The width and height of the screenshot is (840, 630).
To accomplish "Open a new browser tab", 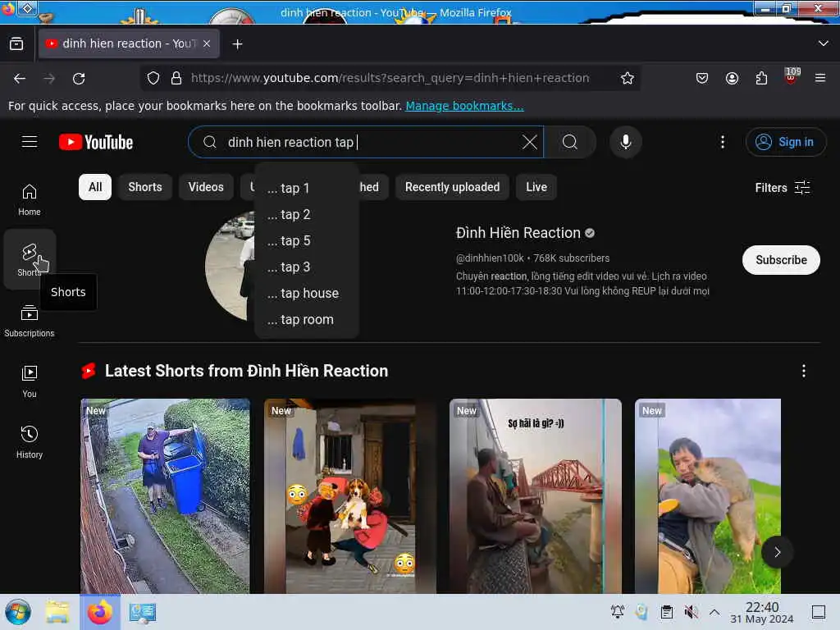I will (x=237, y=44).
